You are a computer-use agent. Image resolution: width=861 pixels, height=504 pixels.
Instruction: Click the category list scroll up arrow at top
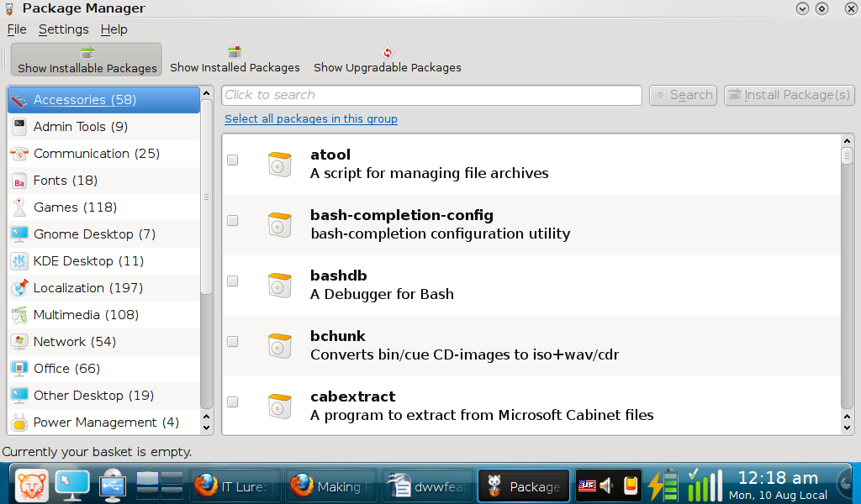pyautogui.click(x=207, y=93)
